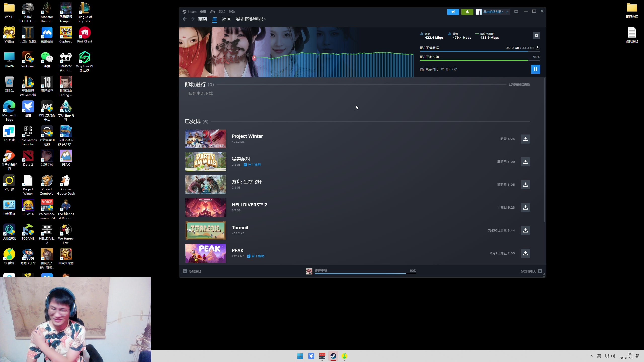
Task: Switch the 英 input method indicator
Action: 599,356
